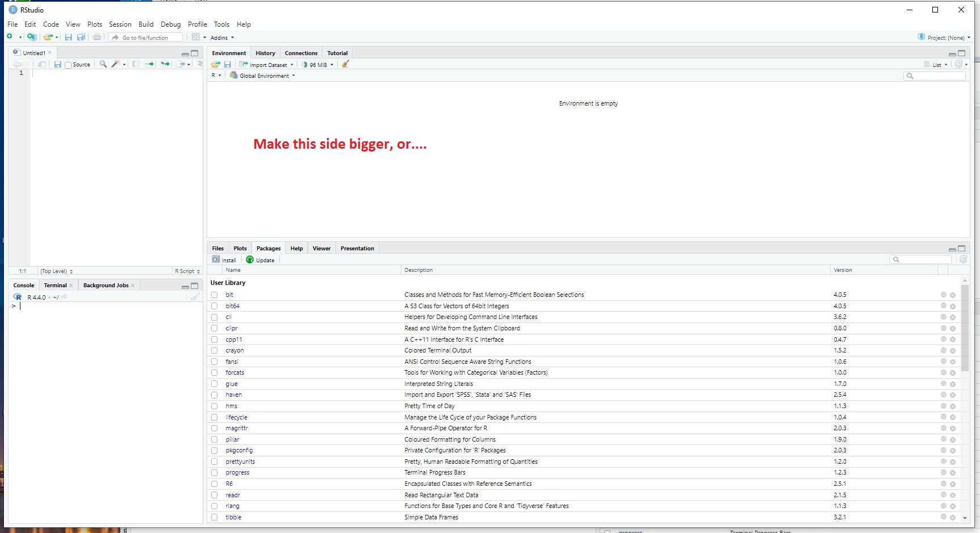Enable the Source on Save checkbox

click(68, 65)
